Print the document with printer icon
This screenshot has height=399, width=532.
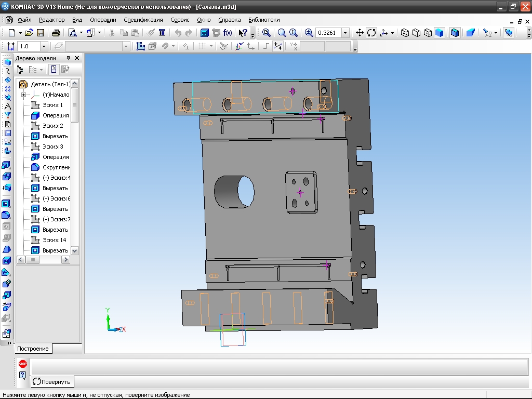[x=56, y=33]
